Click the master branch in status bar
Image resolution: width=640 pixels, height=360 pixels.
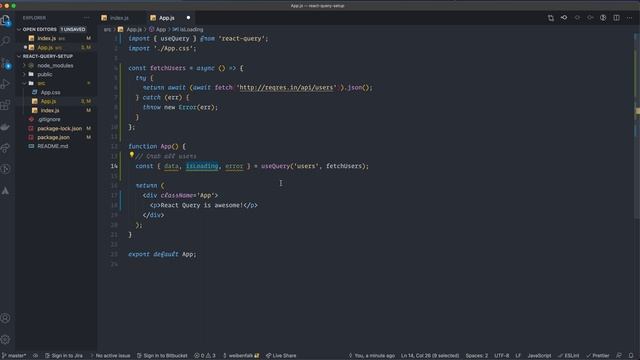pos(14,356)
